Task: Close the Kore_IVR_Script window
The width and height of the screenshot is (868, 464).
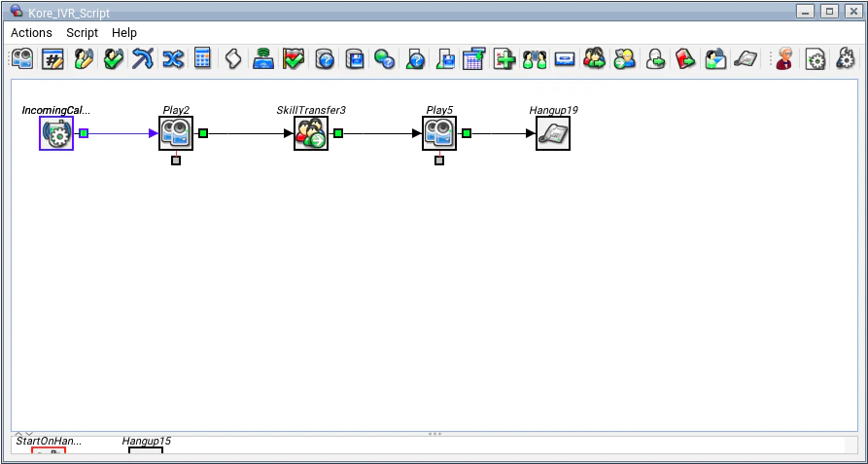Action: click(853, 11)
